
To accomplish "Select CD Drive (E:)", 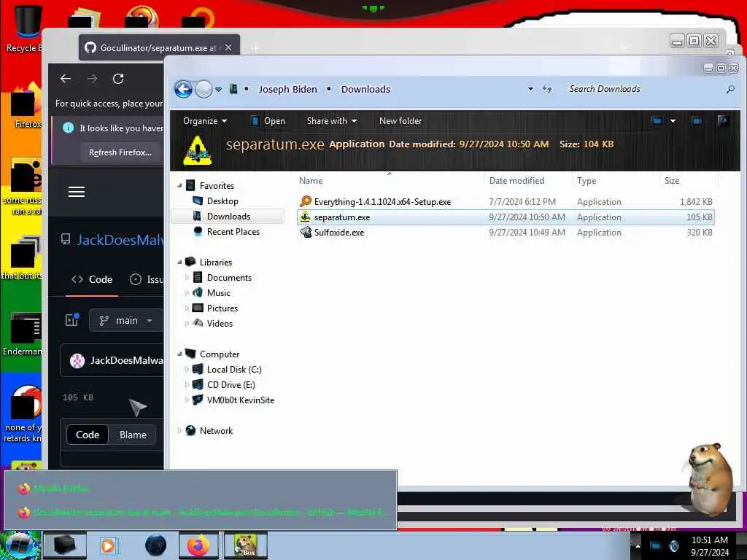I will click(231, 385).
